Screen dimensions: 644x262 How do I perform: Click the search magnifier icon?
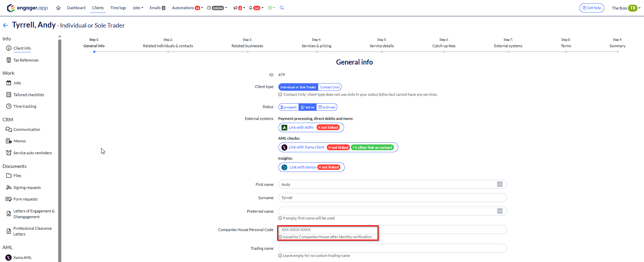pyautogui.click(x=282, y=8)
